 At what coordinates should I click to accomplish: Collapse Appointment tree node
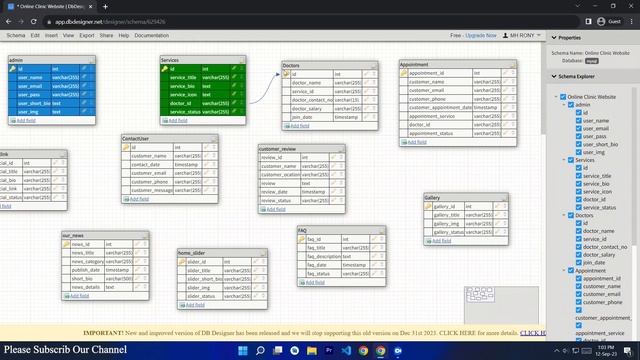tap(564, 271)
